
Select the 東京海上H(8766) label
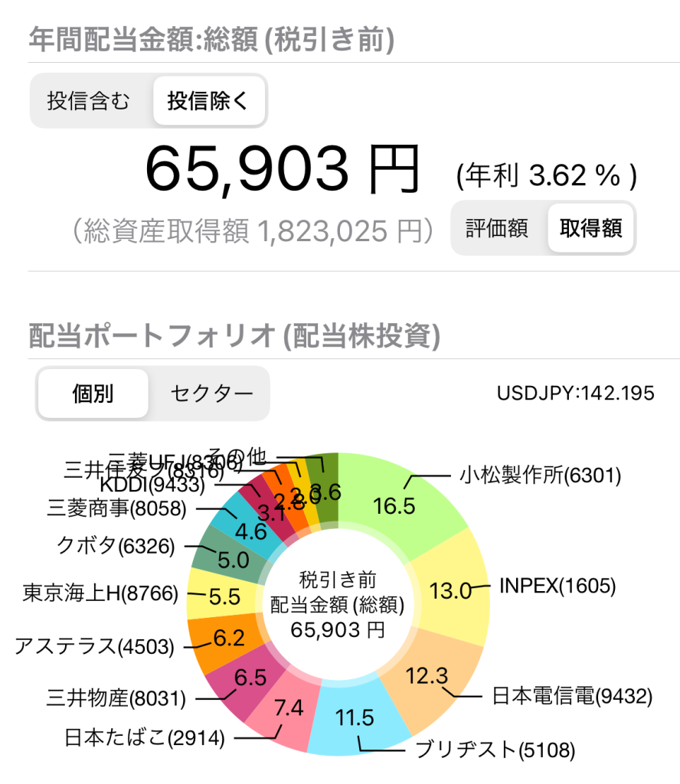coord(100,593)
